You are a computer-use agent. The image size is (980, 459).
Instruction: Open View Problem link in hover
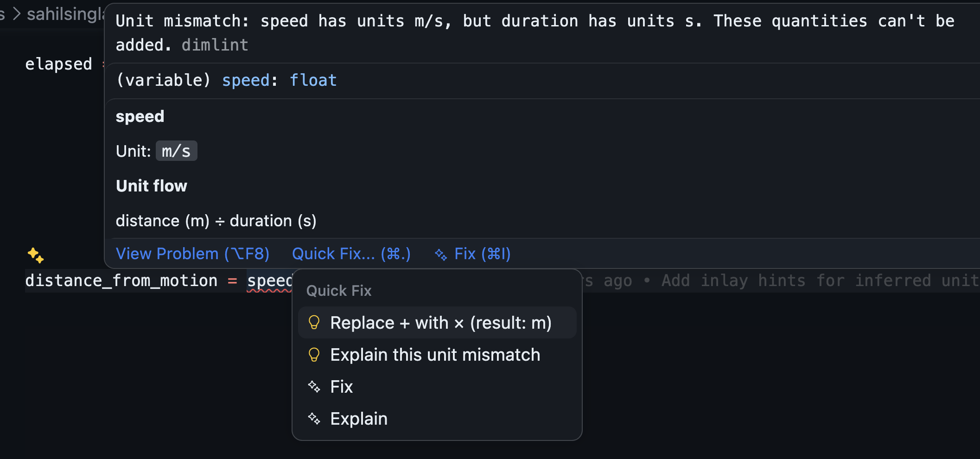tap(192, 254)
